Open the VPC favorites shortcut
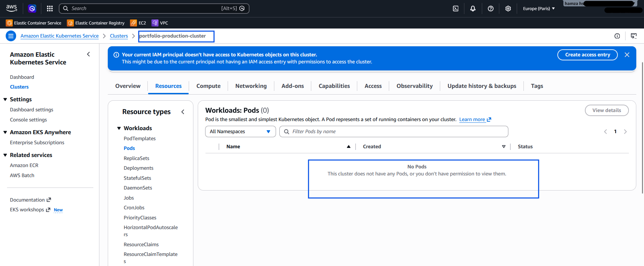The image size is (644, 266). coord(160,23)
